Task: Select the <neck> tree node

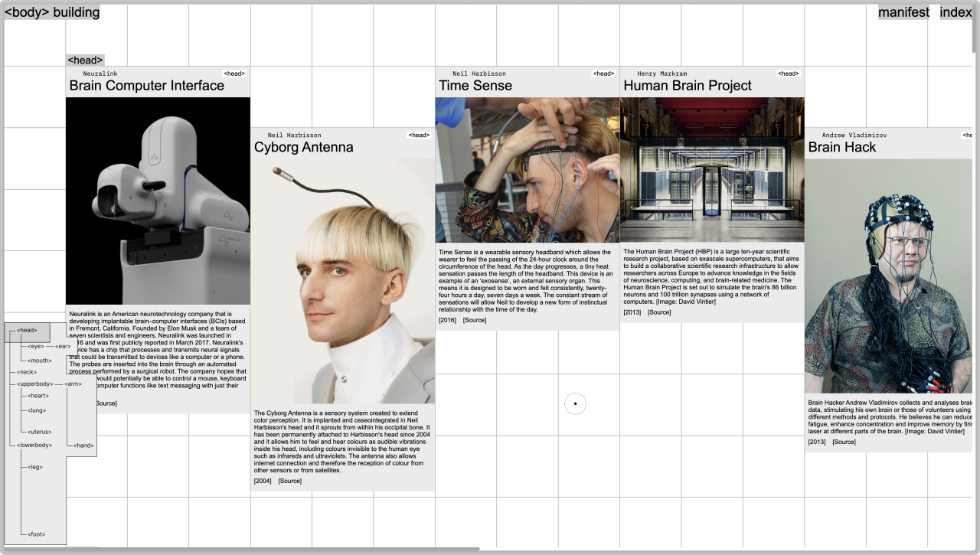Action: point(27,372)
